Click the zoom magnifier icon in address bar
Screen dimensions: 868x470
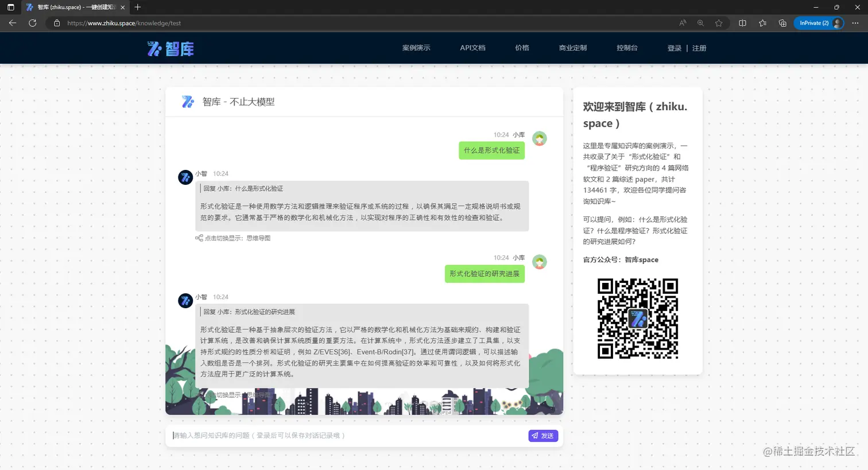pos(700,23)
